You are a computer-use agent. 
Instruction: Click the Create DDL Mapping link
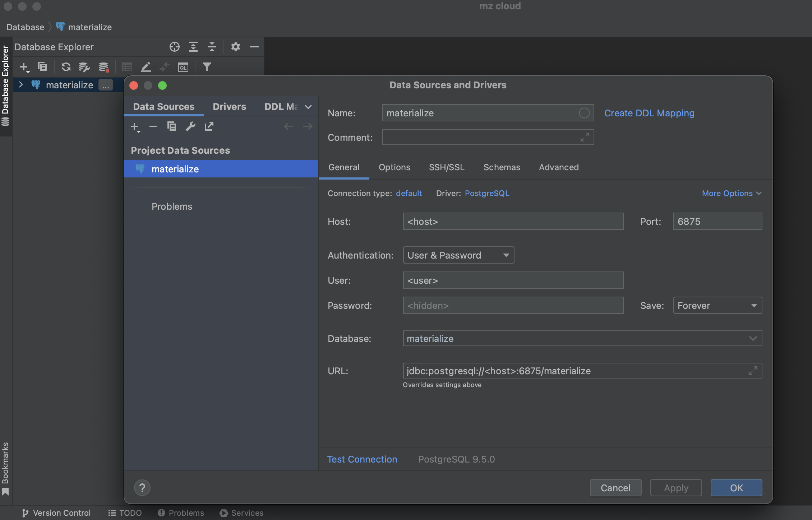(649, 113)
